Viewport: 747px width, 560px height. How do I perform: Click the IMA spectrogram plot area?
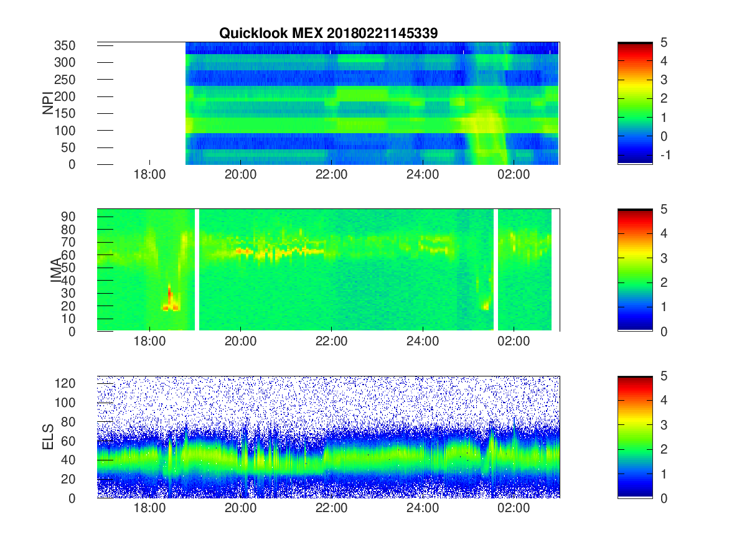click(x=328, y=270)
